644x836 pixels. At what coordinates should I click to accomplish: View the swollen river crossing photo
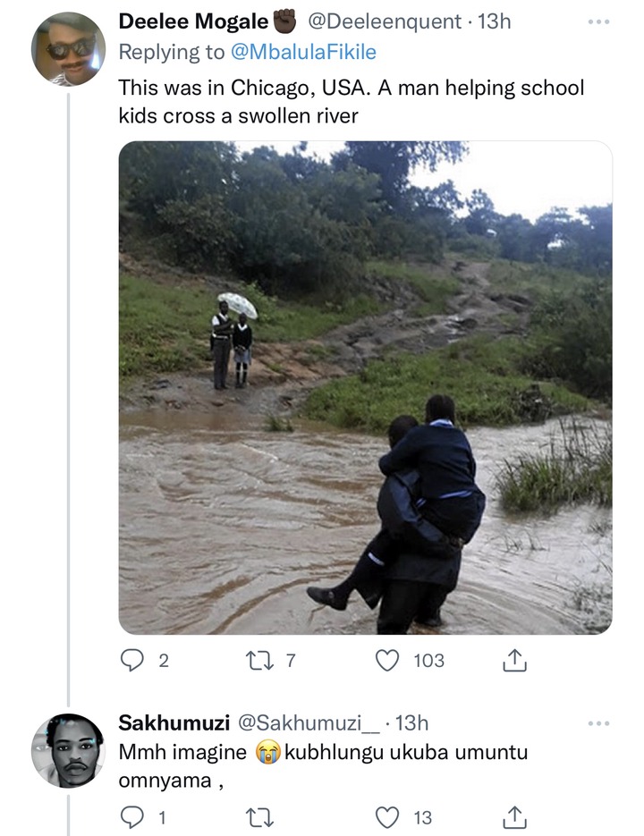[x=365, y=388]
